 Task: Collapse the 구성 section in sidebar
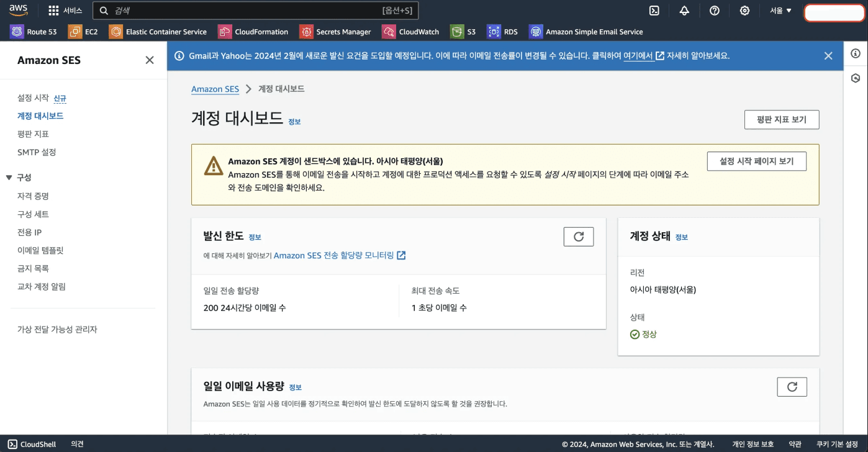(x=9, y=177)
